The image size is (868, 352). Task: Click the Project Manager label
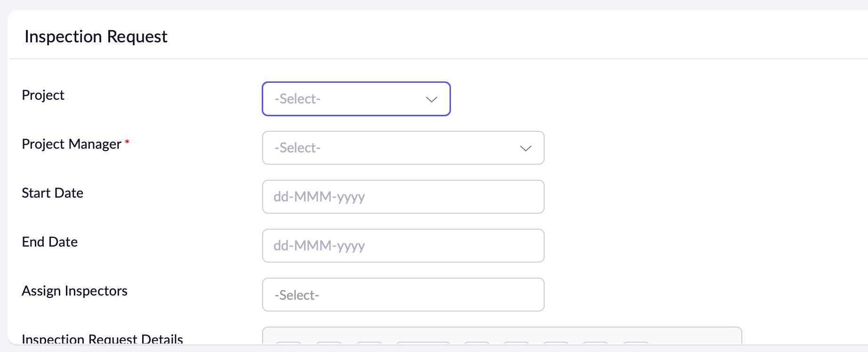coord(72,144)
